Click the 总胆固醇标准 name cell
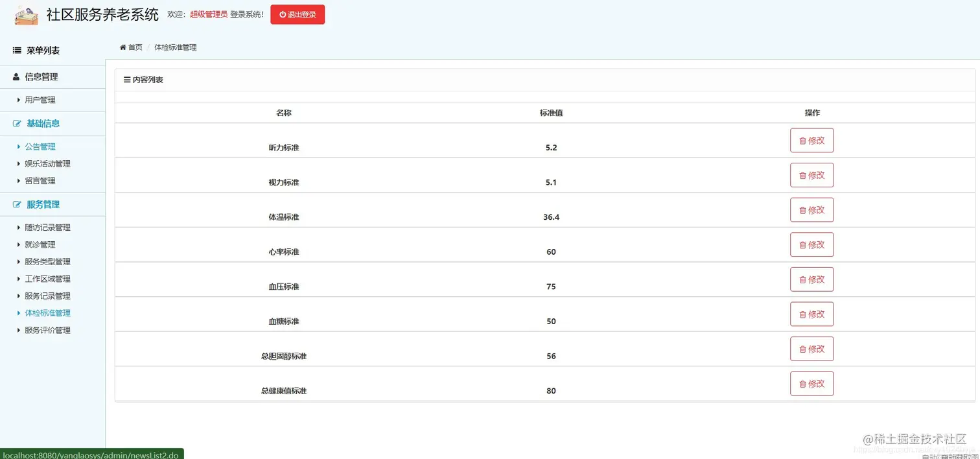980x459 pixels. [x=284, y=357]
